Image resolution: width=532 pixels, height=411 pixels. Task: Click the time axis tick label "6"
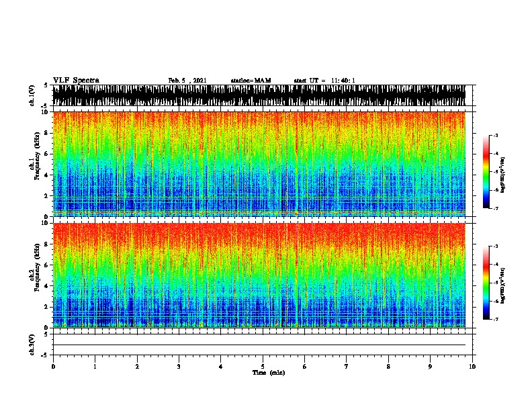click(305, 367)
